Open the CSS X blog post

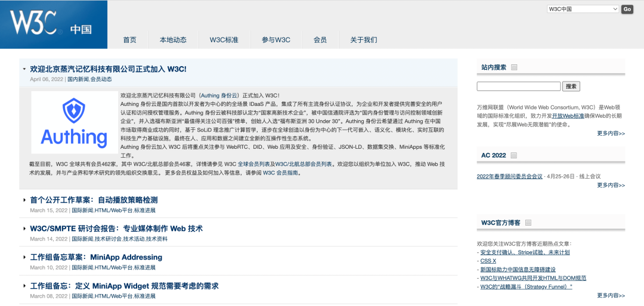(488, 261)
